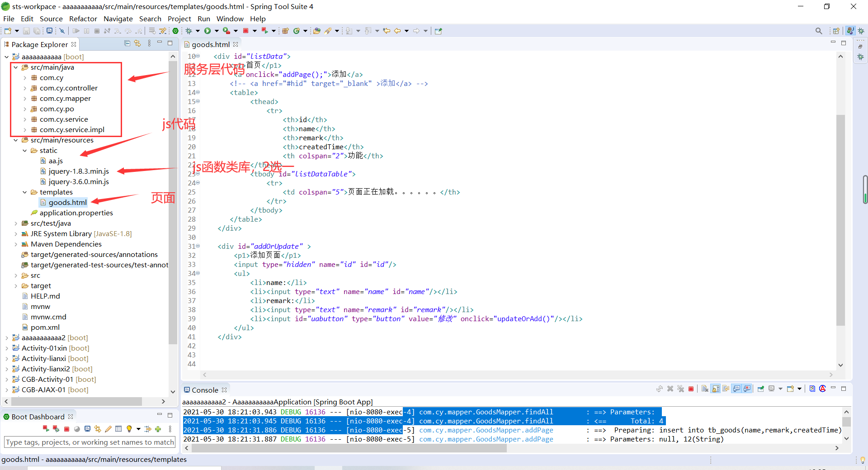The width and height of the screenshot is (868, 470).
Task: Expand the CGB-AJAX-01 [boot] project
Action: pos(6,390)
